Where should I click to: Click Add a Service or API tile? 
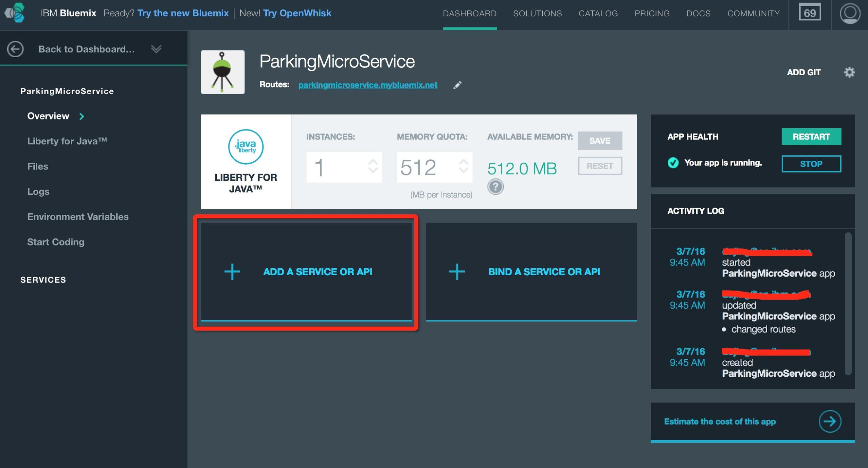point(307,272)
